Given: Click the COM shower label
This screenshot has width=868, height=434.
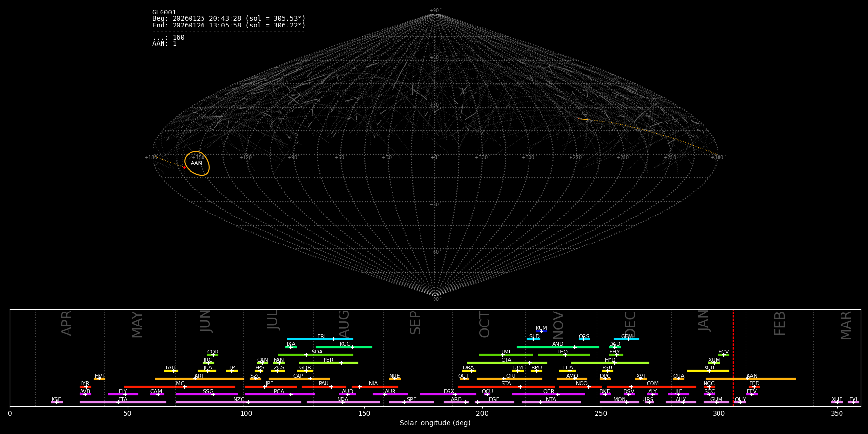Looking at the screenshot, I should pyautogui.click(x=652, y=384).
